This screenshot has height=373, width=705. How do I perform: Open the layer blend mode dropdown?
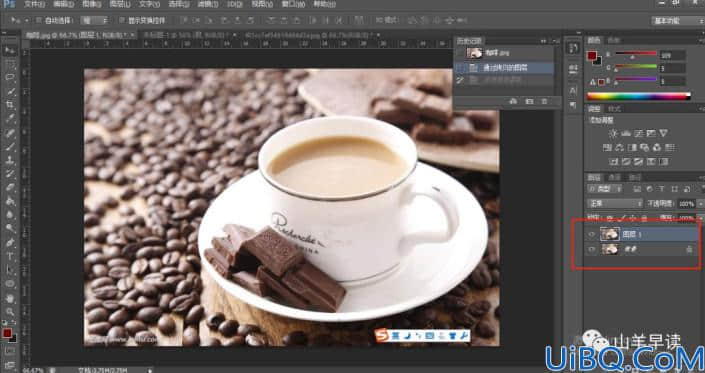click(616, 204)
